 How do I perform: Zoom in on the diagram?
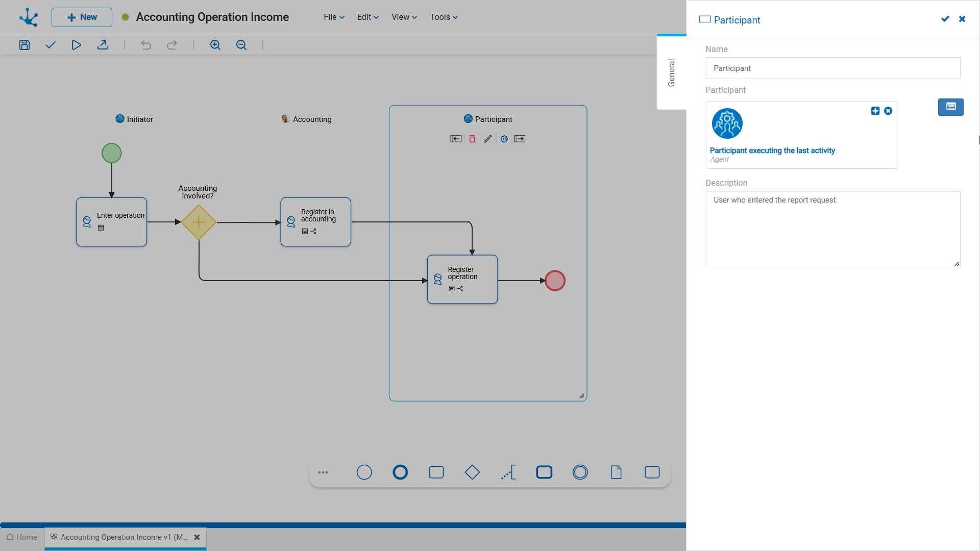click(x=215, y=45)
